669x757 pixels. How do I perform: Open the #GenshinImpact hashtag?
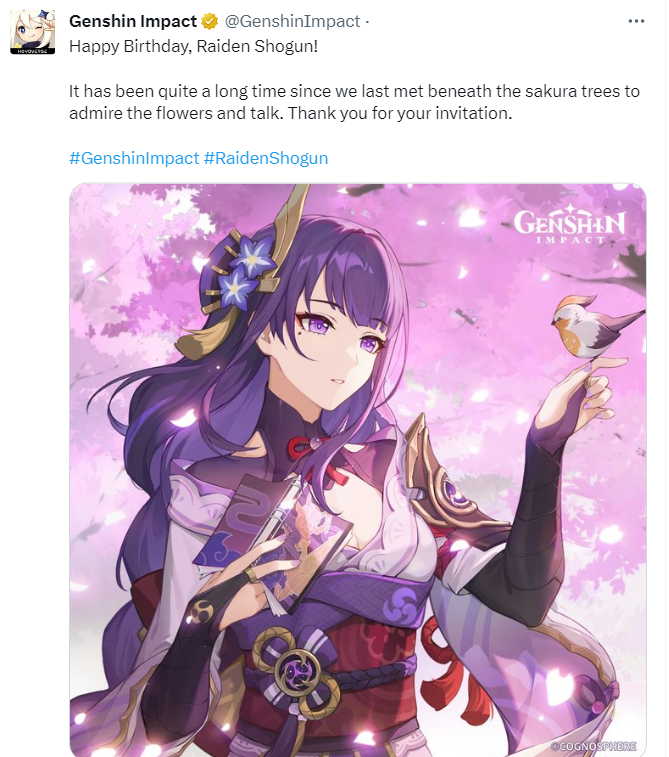point(134,158)
